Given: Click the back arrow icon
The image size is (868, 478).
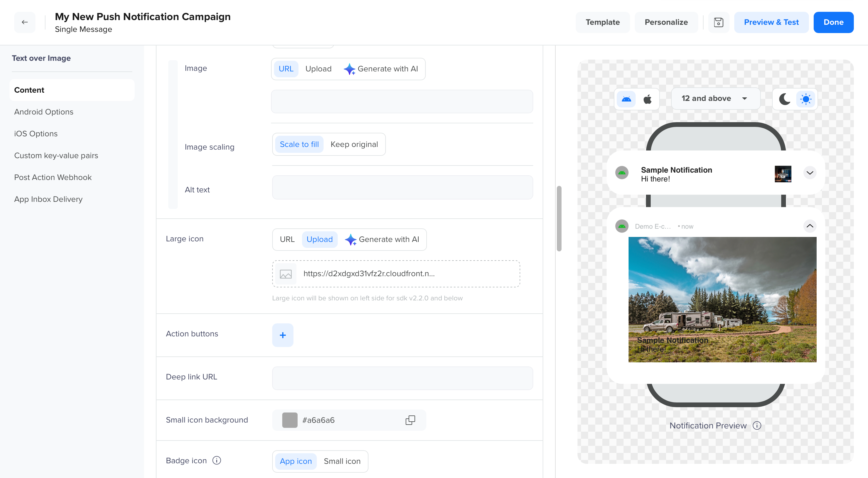Looking at the screenshot, I should pyautogui.click(x=25, y=22).
